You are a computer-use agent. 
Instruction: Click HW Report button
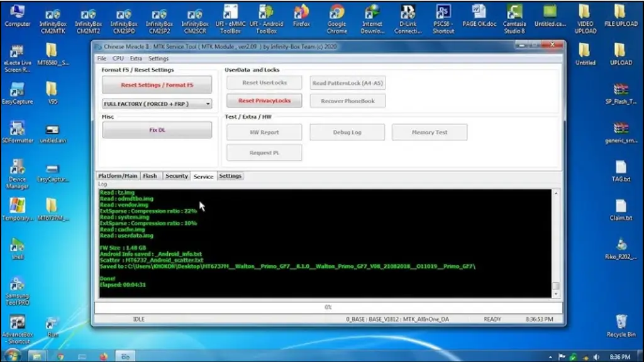click(x=264, y=132)
